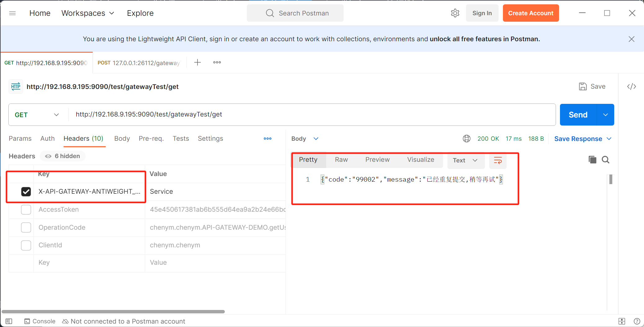
Task: Uncheck the X-API-GATEWAY-ANTIWEIGHT header
Action: tap(26, 192)
